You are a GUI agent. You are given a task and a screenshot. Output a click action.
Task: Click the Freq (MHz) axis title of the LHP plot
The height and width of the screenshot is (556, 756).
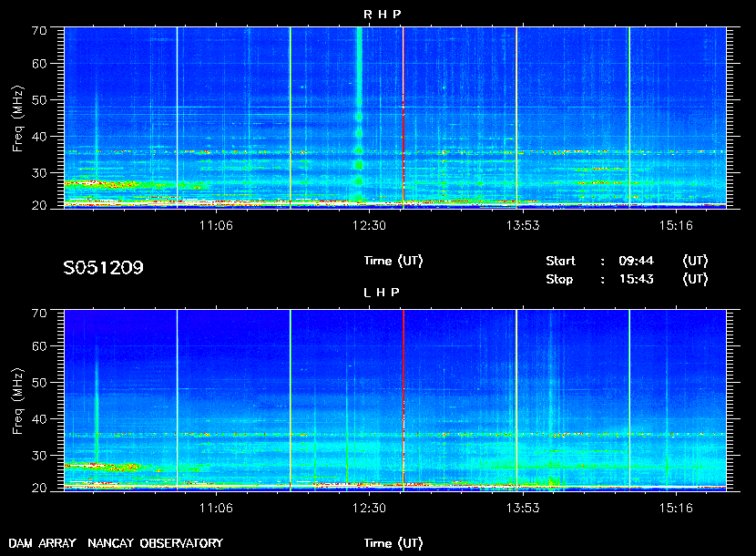(18, 402)
